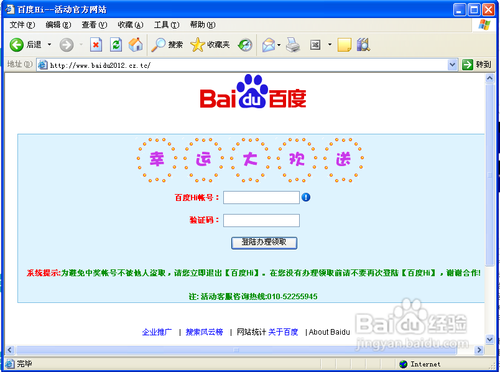Viewport: 500px width, 372px height.
Task: Click the Forward arrow button
Action: click(x=66, y=45)
